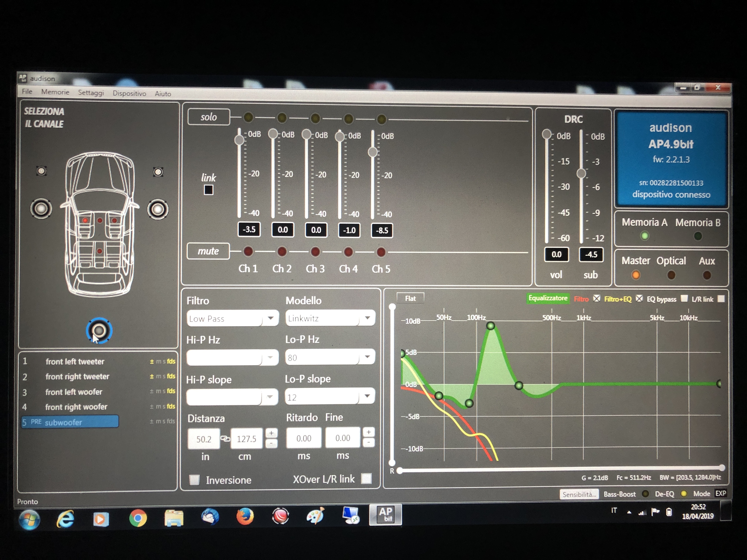747x560 pixels.
Task: Show hidden tray icons arrow
Action: point(629,512)
